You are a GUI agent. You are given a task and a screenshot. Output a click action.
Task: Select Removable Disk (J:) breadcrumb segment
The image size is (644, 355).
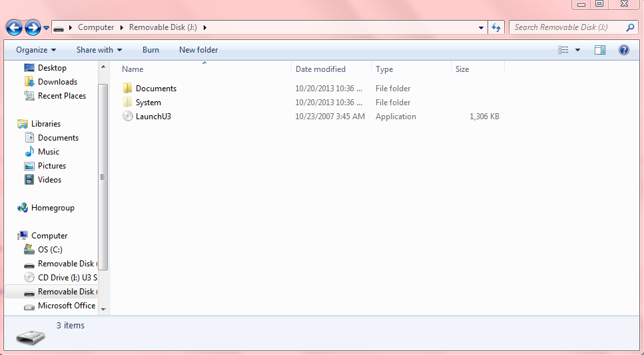163,27
